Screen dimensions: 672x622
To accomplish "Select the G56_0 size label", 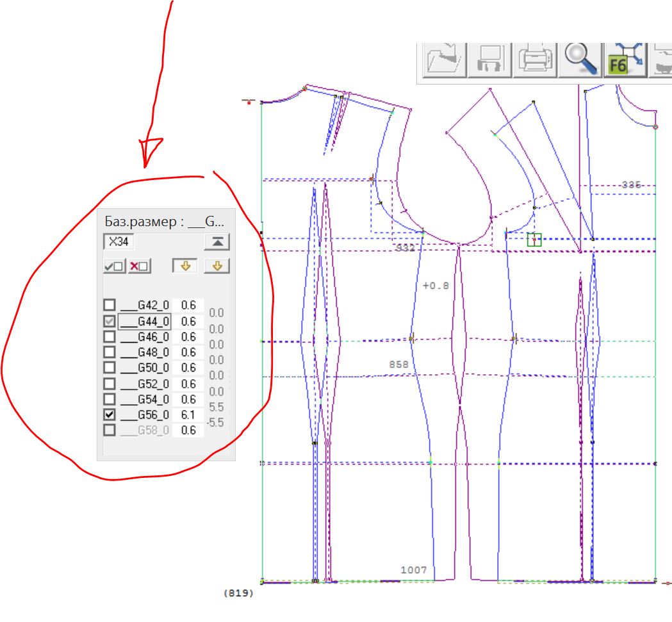I will pyautogui.click(x=144, y=414).
